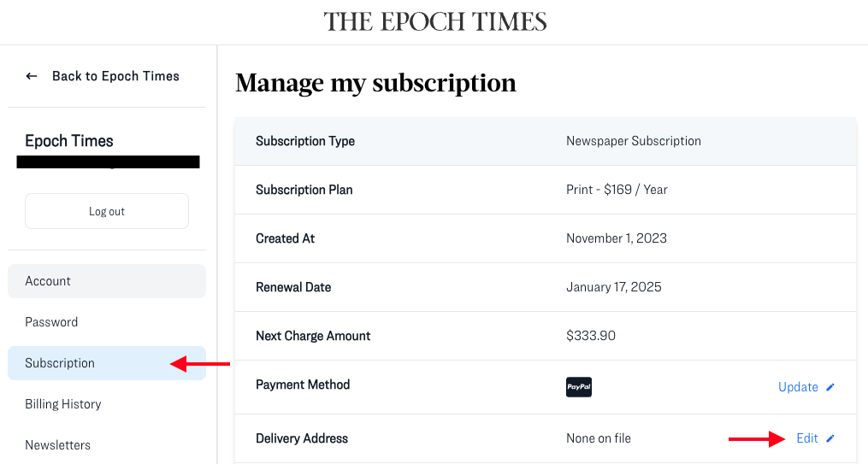Go to the Password menu item
Image resolution: width=868 pixels, height=464 pixels.
[x=51, y=322]
